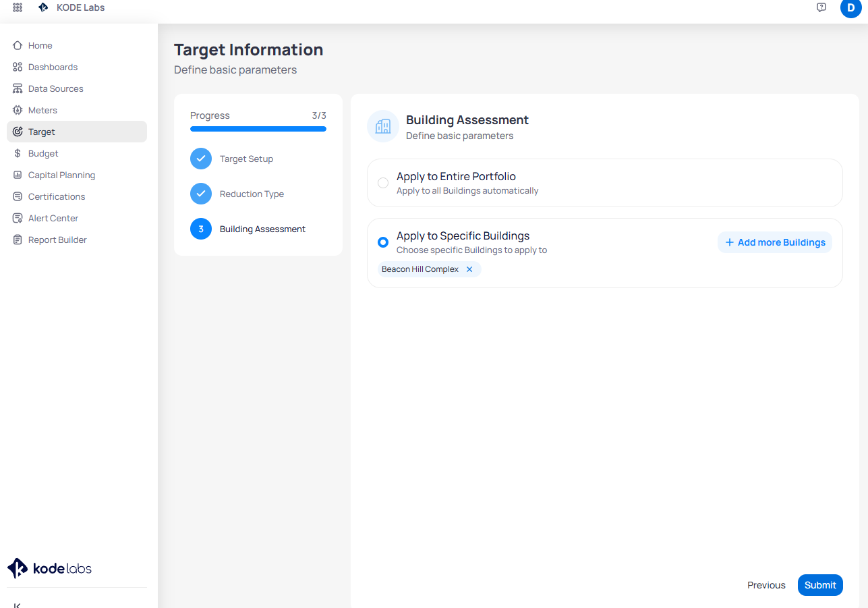The height and width of the screenshot is (608, 868).
Task: Click the Home house icon
Action: coord(18,45)
